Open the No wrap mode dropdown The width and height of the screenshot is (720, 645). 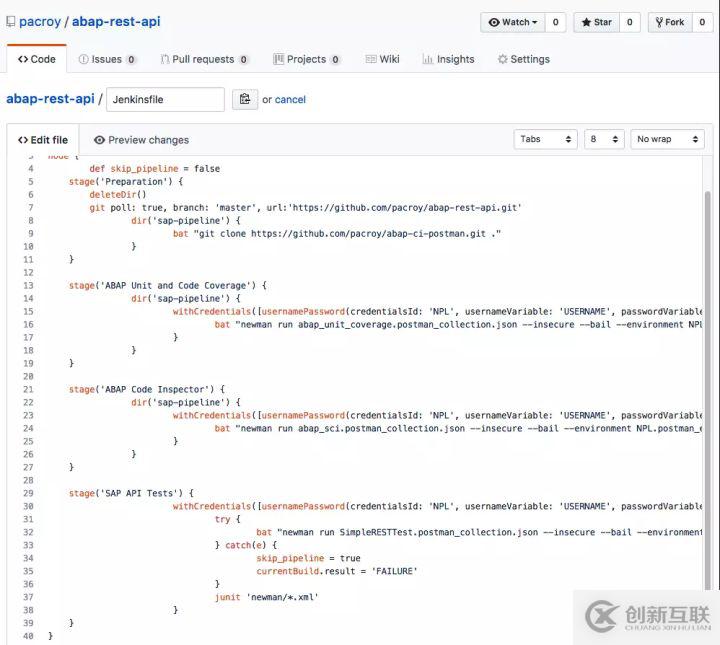[668, 139]
